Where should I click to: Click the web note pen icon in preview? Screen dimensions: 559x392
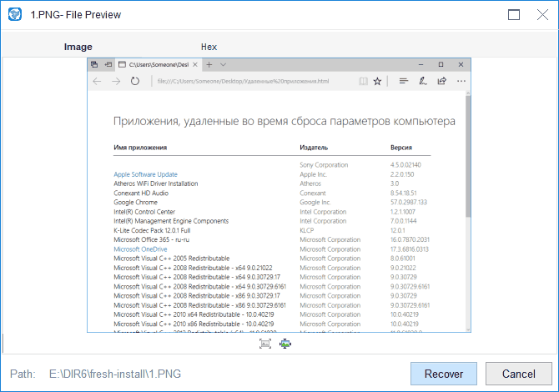pyautogui.click(x=423, y=81)
